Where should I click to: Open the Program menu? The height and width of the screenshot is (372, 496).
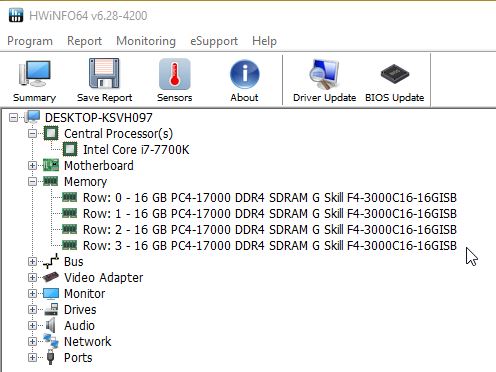(x=30, y=41)
